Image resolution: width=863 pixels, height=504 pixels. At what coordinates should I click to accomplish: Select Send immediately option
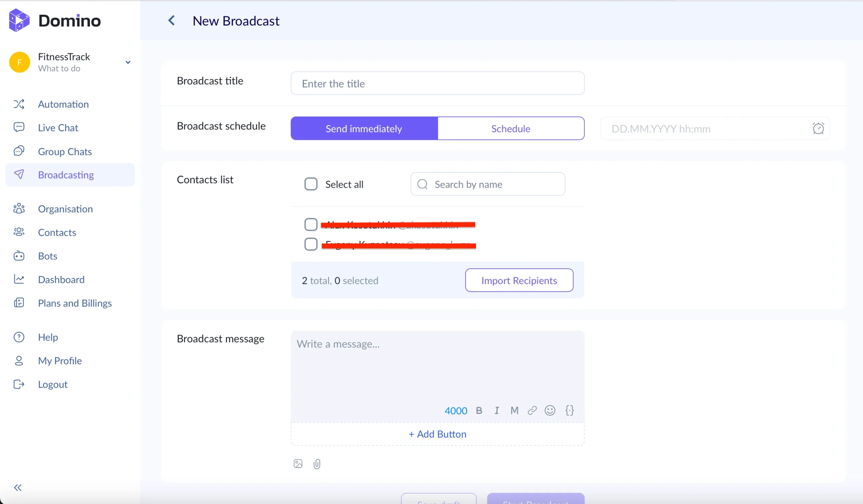point(363,128)
